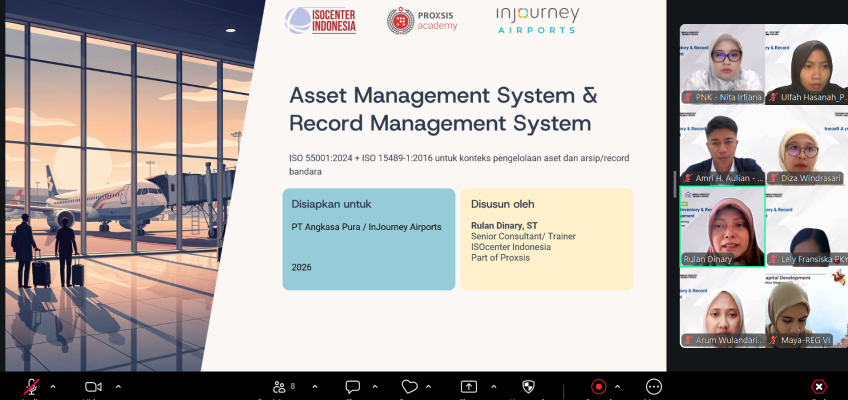This screenshot has width=848, height=400.
Task: Click the ISOcenter Indonesia logo on slide
Action: 320,21
